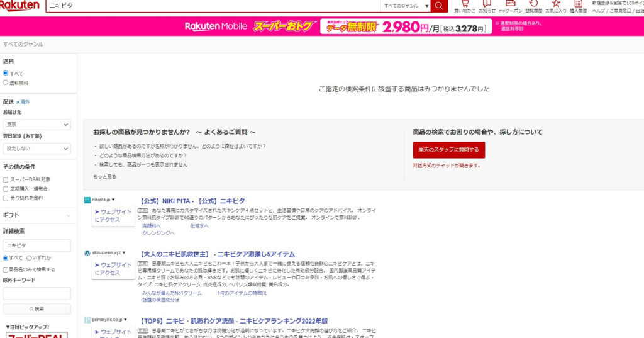Image resolution: width=644 pixels, height=338 pixels.
Task: Click FAQ どのような商品検索方法があるのですか
Action: pos(143,155)
